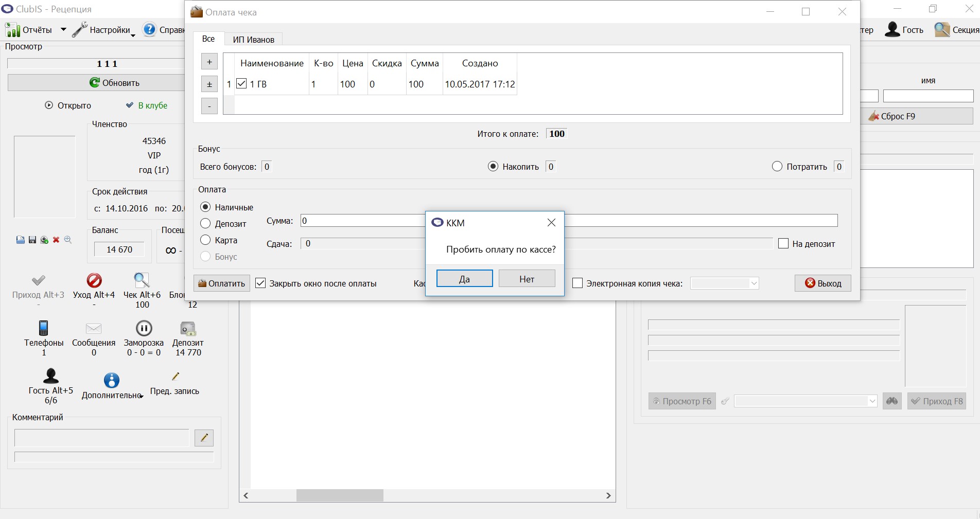Click the scrollbar left arrow
Viewport: 980px width, 519px height.
(x=246, y=495)
